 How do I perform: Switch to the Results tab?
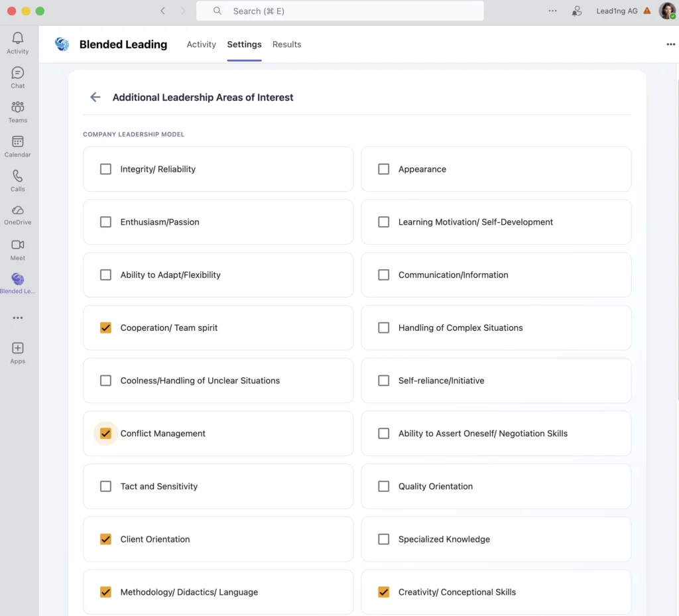[x=286, y=44]
